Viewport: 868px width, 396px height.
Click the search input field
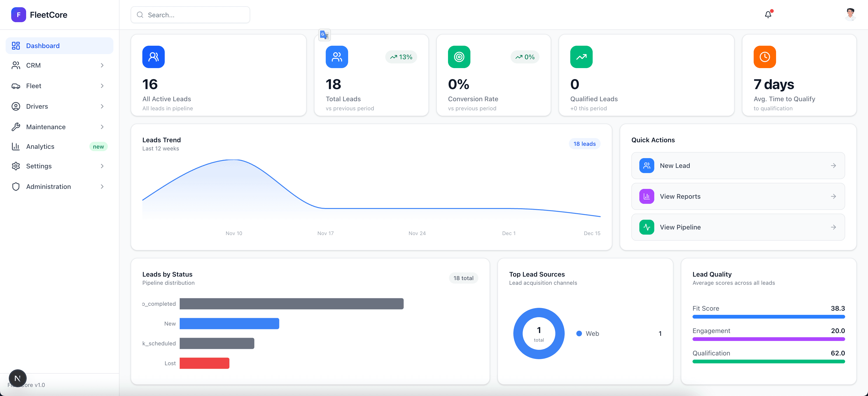click(190, 14)
